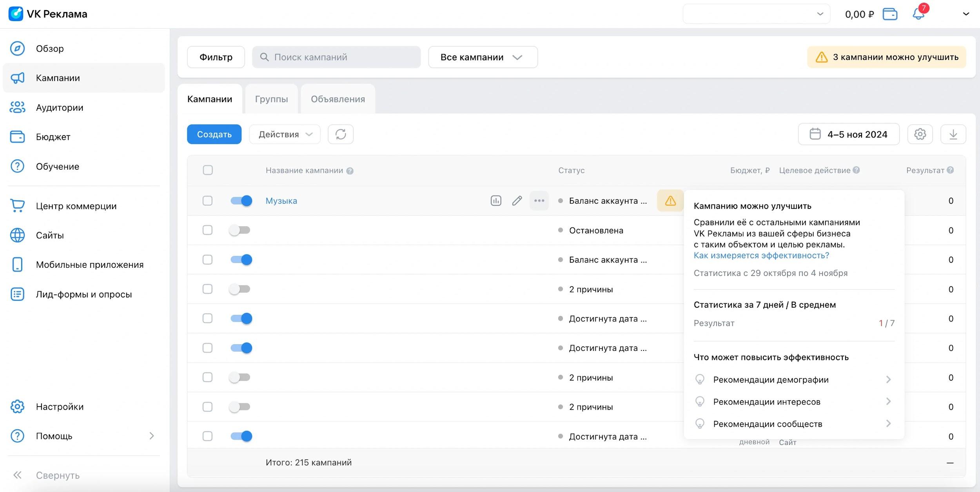The height and width of the screenshot is (492, 980).
Task: Download the campaigns report
Action: point(953,134)
